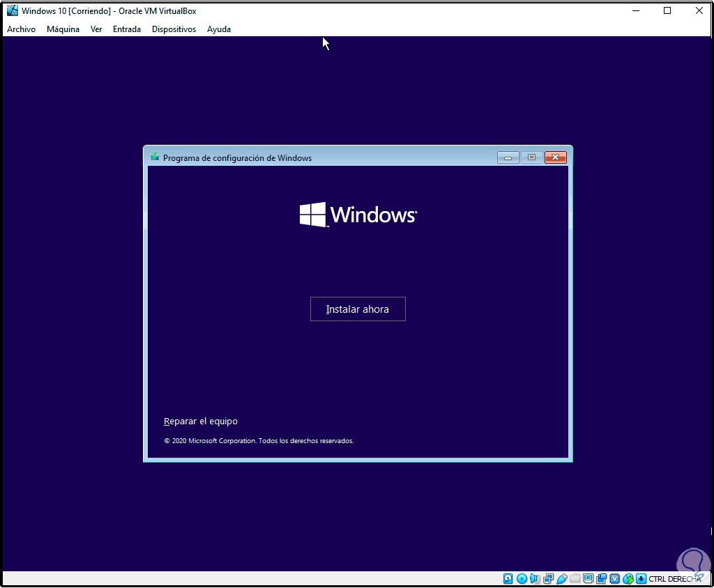Click the keyboard capture arrow icon

coord(641,578)
